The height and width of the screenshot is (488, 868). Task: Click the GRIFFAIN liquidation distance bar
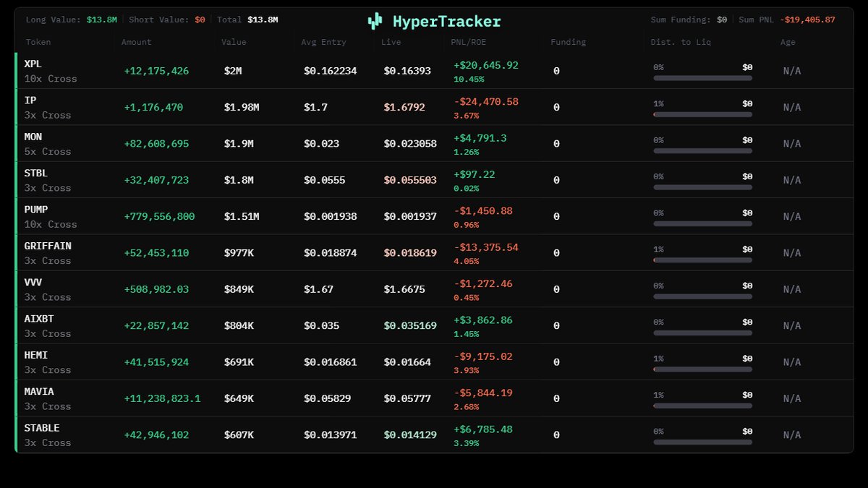click(x=702, y=260)
